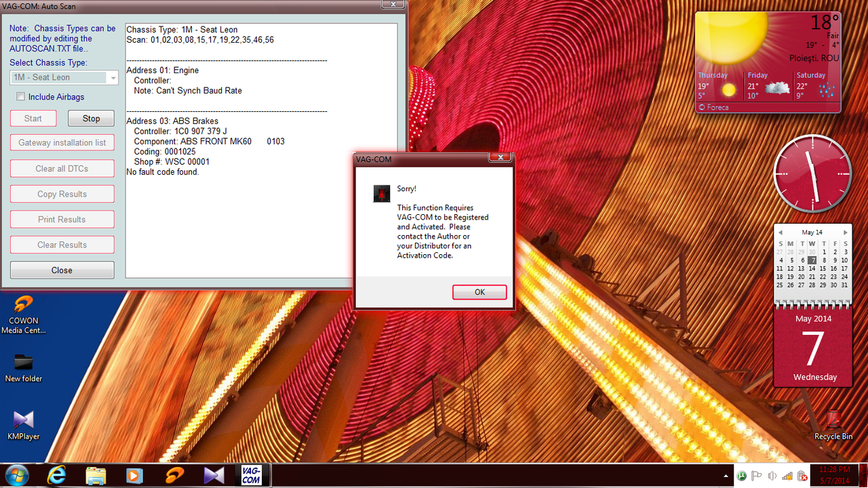This screenshot has height=488, width=868.
Task: Toggle the Include Airbags checkbox
Action: [x=21, y=97]
